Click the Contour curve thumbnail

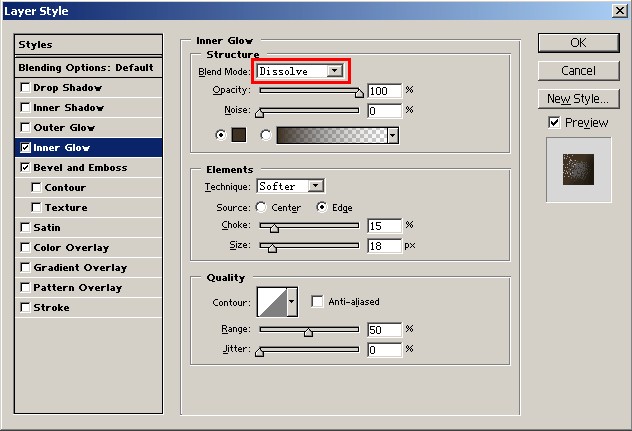[271, 301]
